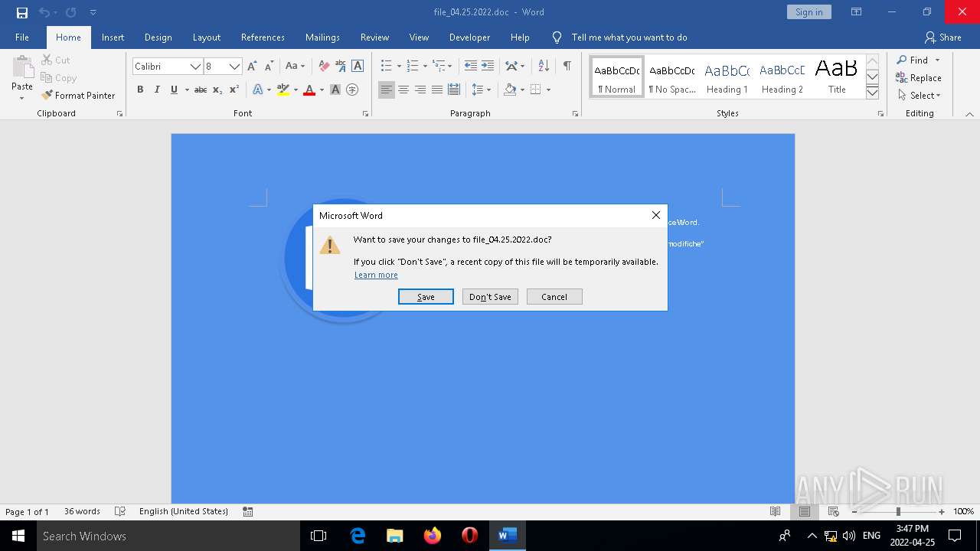Click Increase Font Size icon
Image resolution: width=980 pixels, height=551 pixels.
tap(252, 67)
